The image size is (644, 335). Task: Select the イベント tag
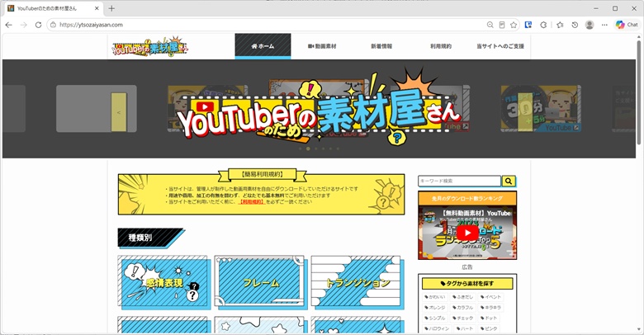(490, 297)
